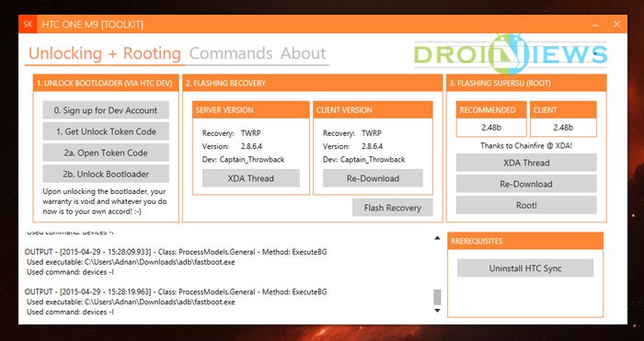
Task: Switch to the Unlocking + Rooting tab
Action: (x=105, y=53)
